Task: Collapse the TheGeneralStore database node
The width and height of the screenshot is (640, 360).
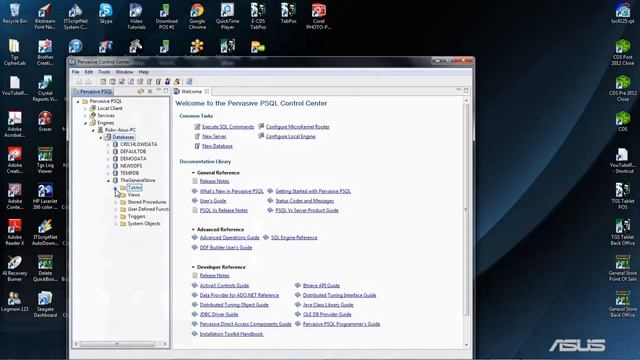Action: pos(108,180)
